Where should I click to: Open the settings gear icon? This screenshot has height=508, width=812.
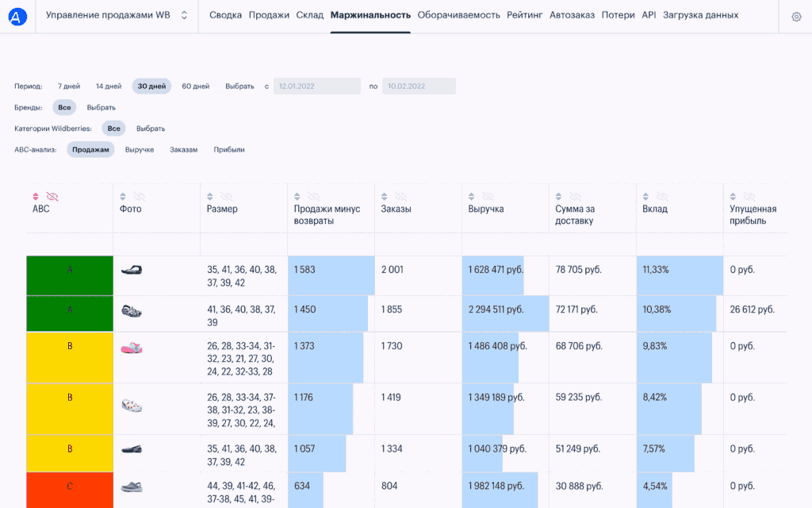point(796,17)
